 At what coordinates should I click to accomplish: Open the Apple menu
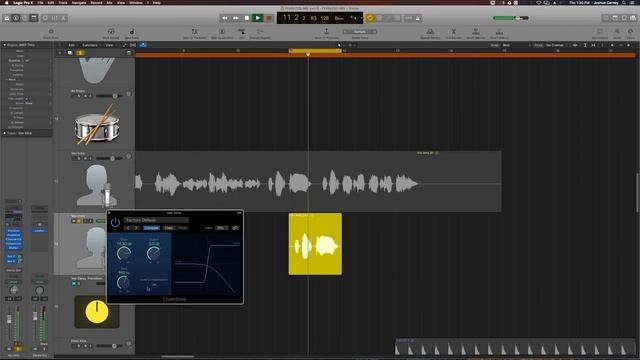click(6, 2)
